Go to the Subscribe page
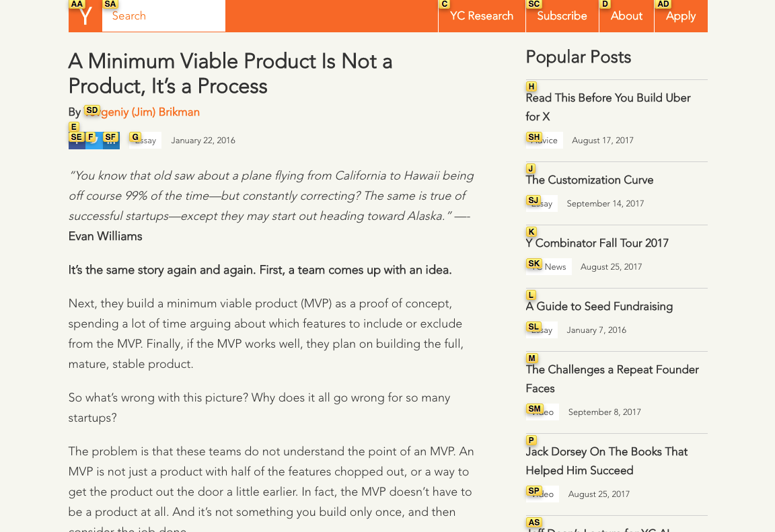 click(562, 16)
